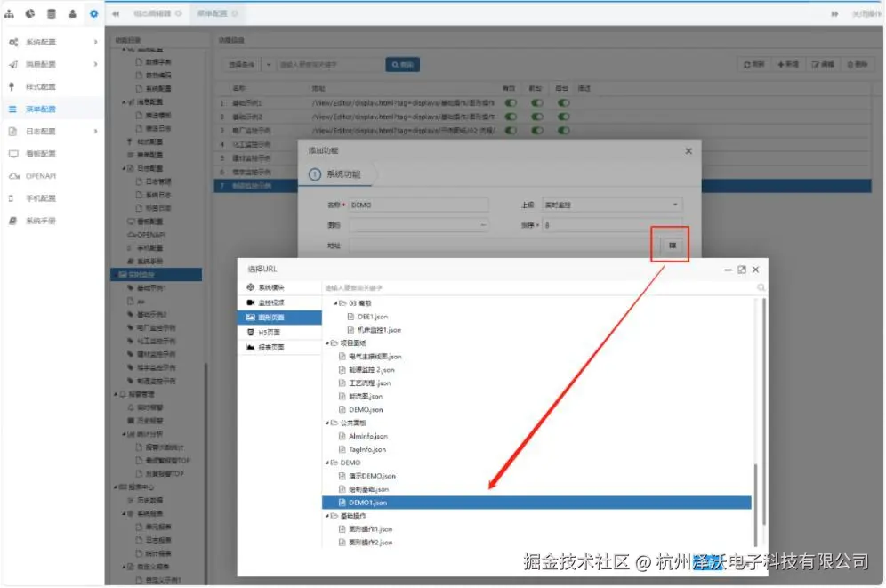Click the 地址 address input field
The height and width of the screenshot is (588, 886).
[x=504, y=246]
